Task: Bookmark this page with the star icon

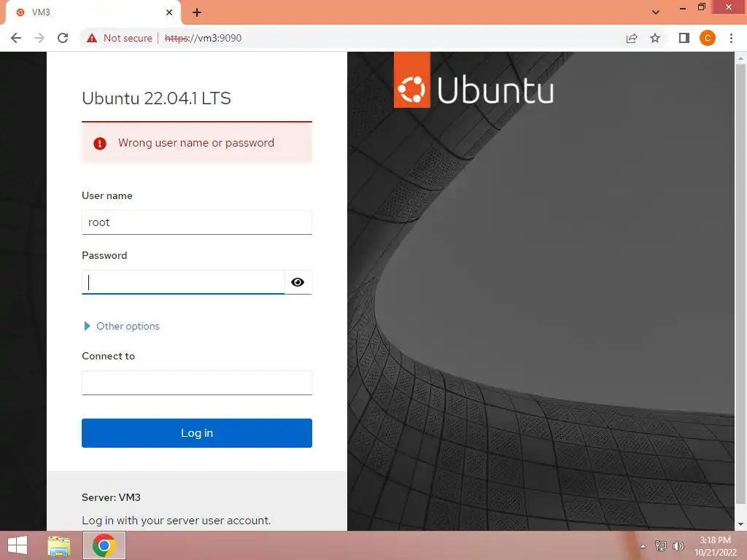Action: [655, 38]
